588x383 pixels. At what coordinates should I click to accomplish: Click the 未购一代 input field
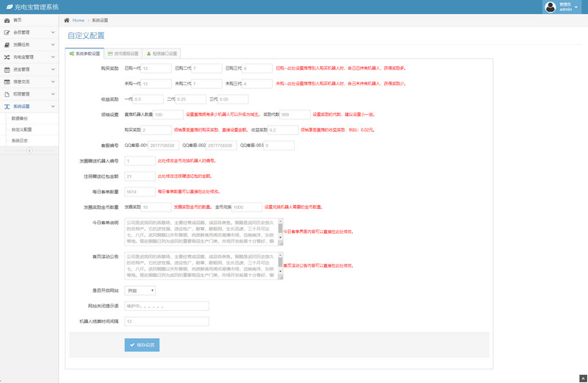tap(156, 84)
